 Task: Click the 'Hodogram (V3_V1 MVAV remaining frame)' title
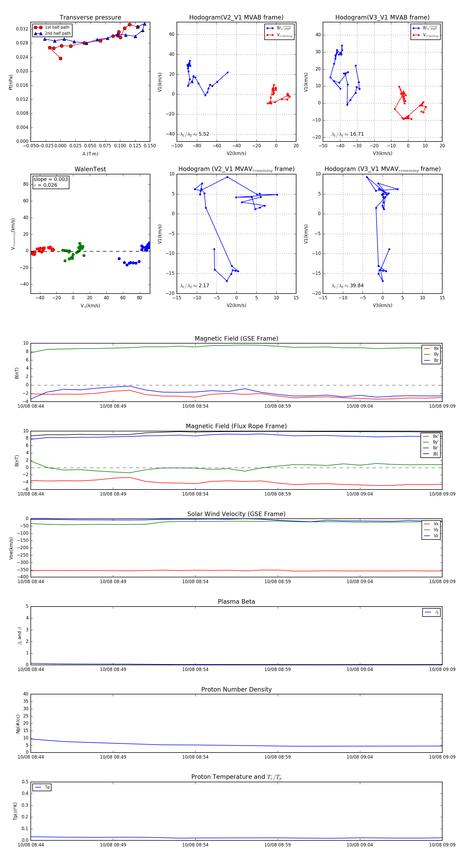point(382,169)
